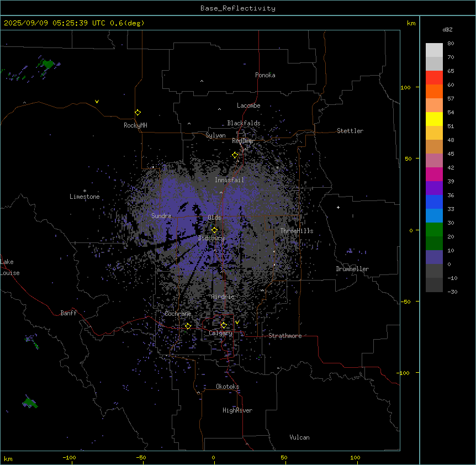Click the RedDeer label
476x465 pixels.
[243, 141]
